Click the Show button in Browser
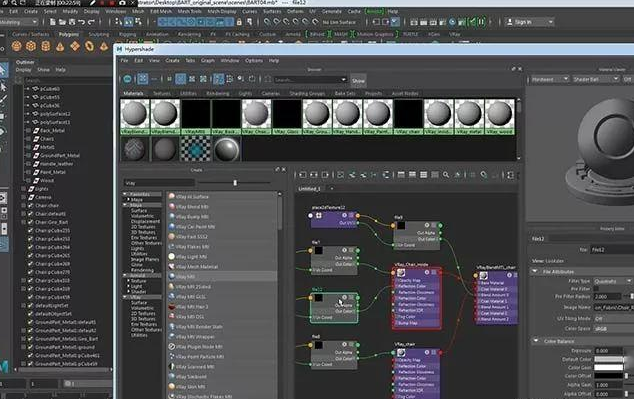The height and width of the screenshot is (399, 634). click(x=358, y=80)
